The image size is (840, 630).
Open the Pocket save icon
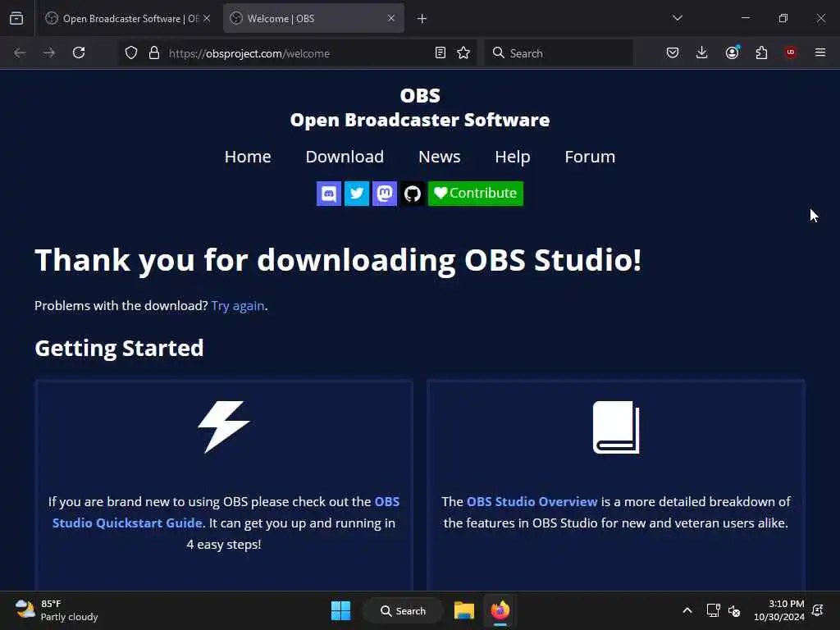(673, 52)
